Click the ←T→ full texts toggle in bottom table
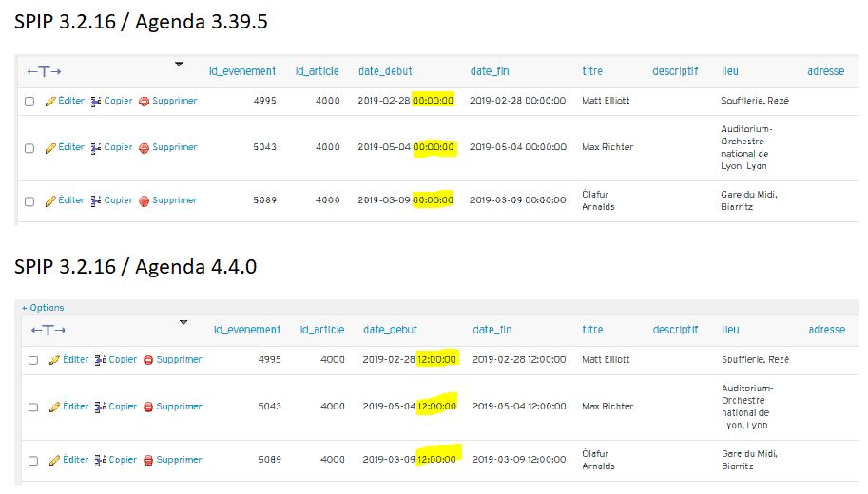Screen dimensions: 868x494 [x=48, y=331]
